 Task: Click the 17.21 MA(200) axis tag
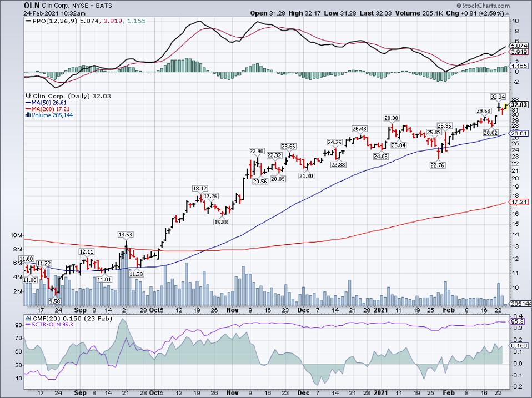pos(519,202)
